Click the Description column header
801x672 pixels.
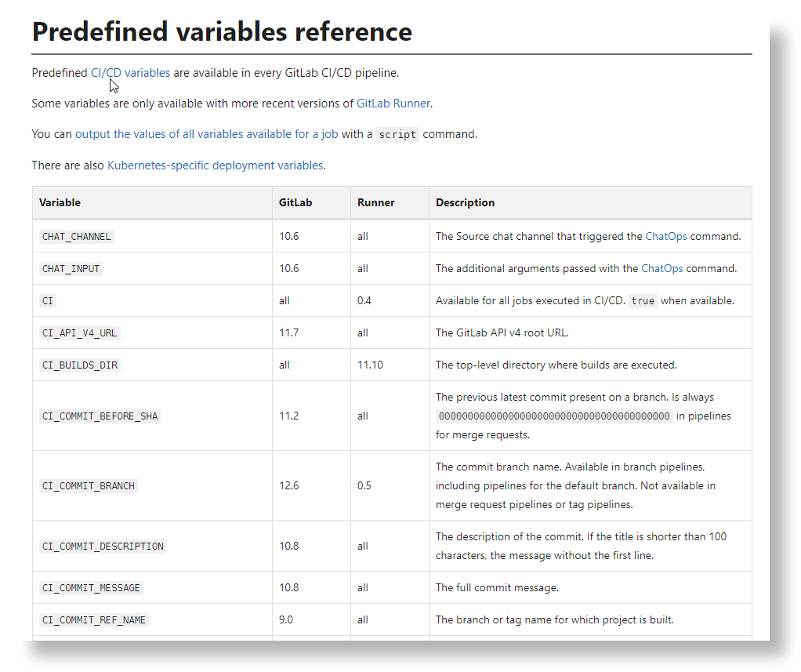click(466, 202)
